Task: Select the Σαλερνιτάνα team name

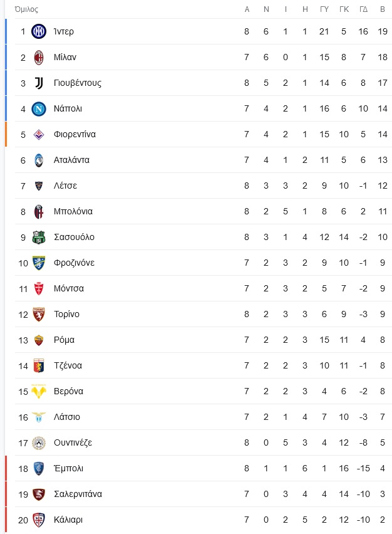Action: 78,494
